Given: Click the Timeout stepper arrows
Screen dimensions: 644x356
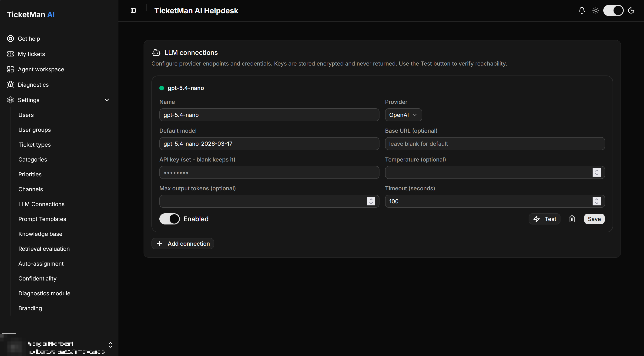Looking at the screenshot, I should 597,201.
